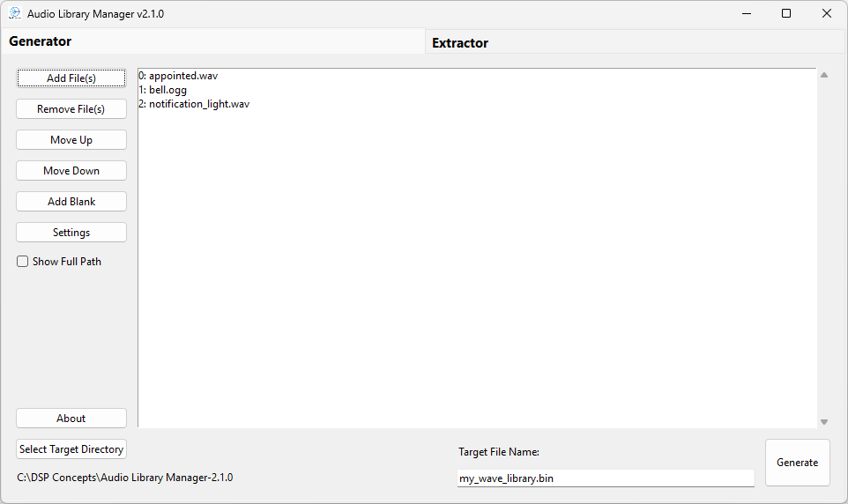Open the About dialog
This screenshot has width=848, height=504.
71,419
